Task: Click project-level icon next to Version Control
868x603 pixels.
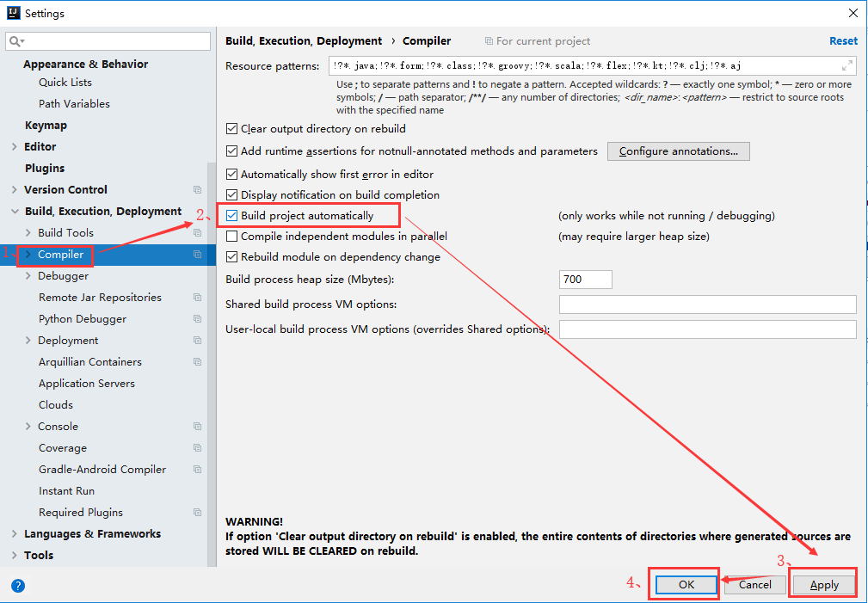Action: (x=197, y=190)
